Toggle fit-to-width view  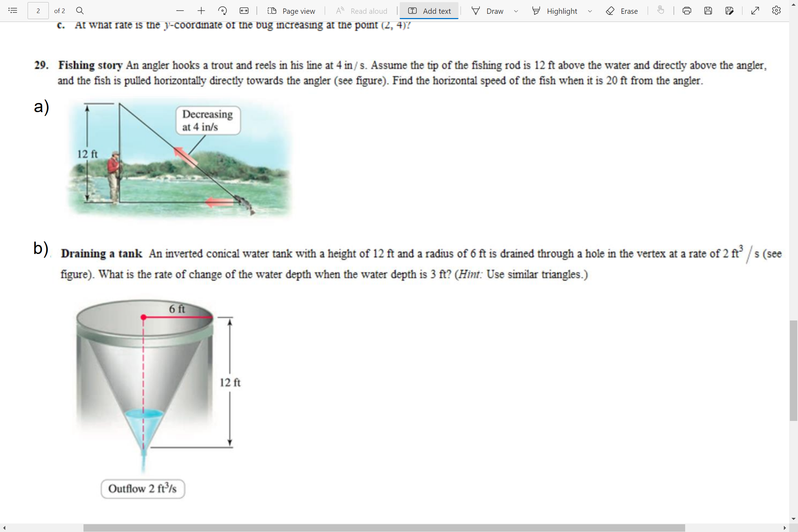[244, 11]
